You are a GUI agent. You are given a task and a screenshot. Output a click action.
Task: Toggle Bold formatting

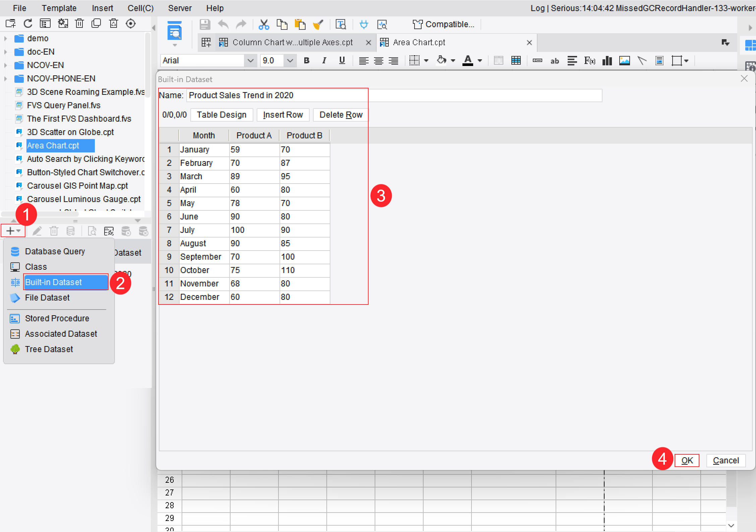[306, 61]
